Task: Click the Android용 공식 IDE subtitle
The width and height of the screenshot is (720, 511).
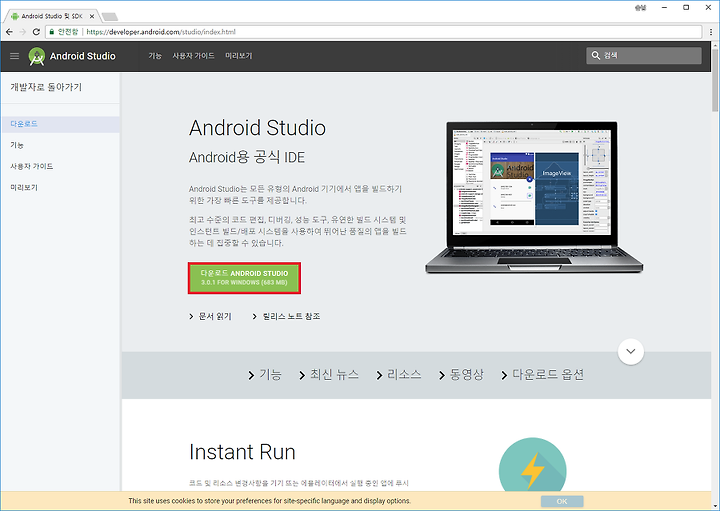Action: [x=247, y=157]
